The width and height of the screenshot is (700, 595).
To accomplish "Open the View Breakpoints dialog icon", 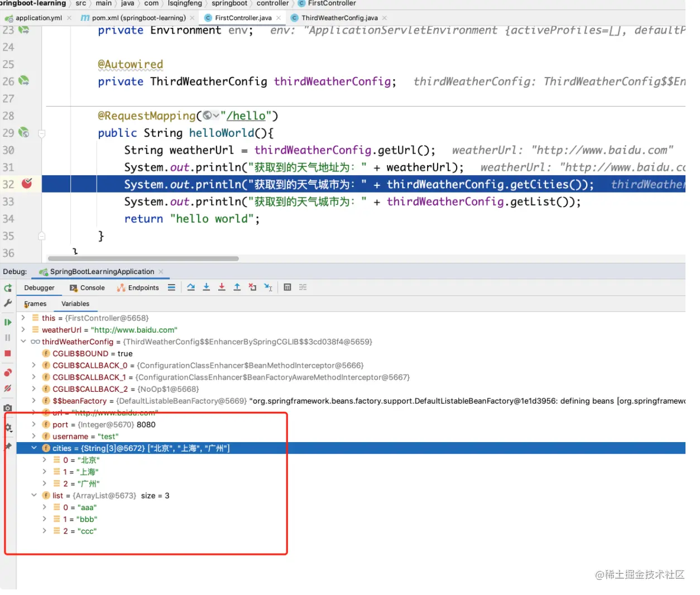I will point(8,372).
